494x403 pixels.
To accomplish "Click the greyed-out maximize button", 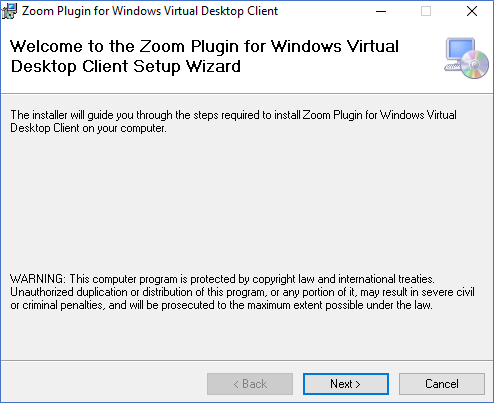I will pos(426,11).
